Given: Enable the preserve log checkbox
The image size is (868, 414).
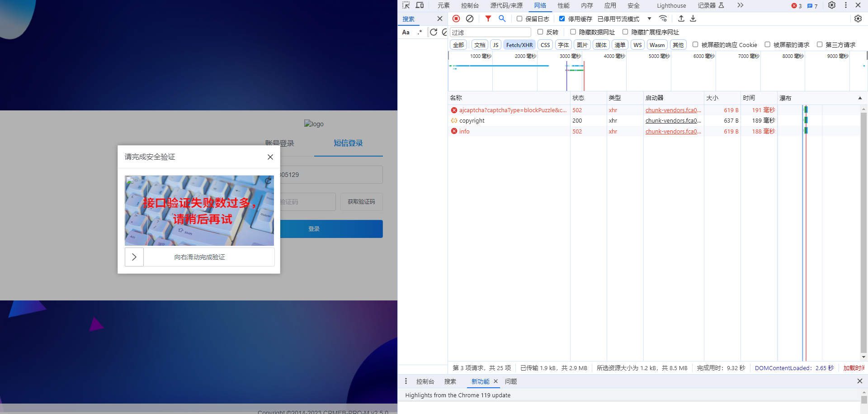Looking at the screenshot, I should [x=519, y=19].
